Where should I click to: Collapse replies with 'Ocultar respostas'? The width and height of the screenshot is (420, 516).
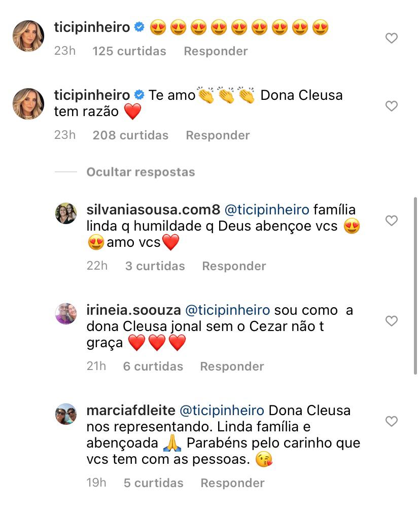click(x=141, y=172)
